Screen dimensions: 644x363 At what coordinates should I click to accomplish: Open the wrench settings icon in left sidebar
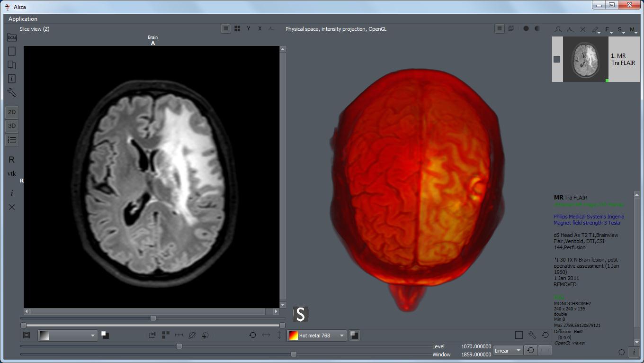(12, 92)
